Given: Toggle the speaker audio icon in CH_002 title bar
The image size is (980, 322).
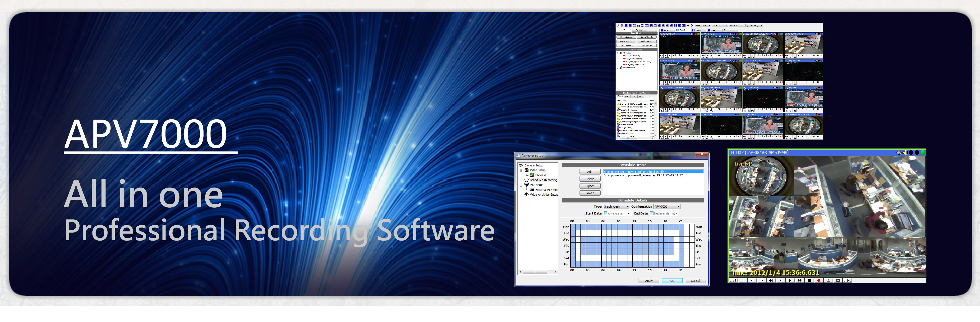Looking at the screenshot, I should coord(905,153).
